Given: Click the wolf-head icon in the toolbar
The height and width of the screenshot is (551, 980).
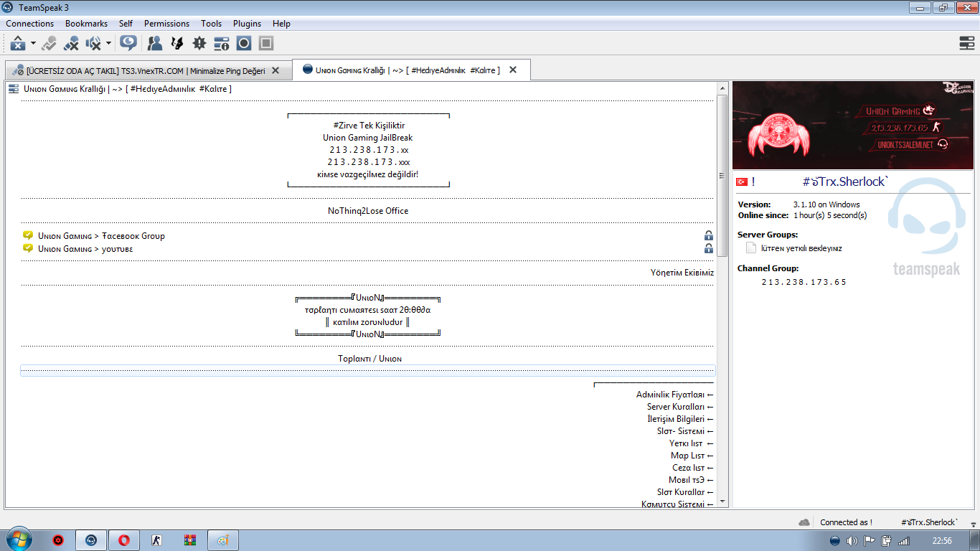Looking at the screenshot, I should (177, 44).
